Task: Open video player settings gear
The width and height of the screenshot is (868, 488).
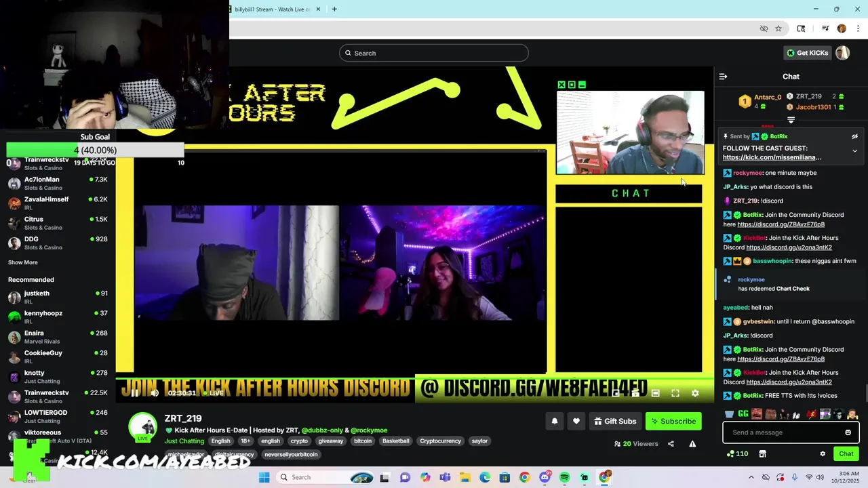Action: [x=695, y=393]
